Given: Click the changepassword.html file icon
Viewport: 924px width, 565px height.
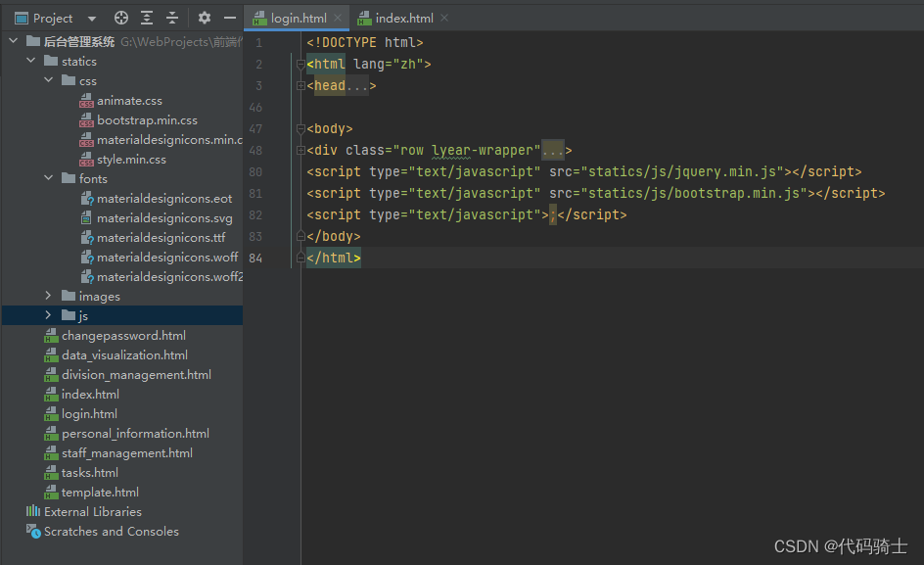Looking at the screenshot, I should [51, 336].
